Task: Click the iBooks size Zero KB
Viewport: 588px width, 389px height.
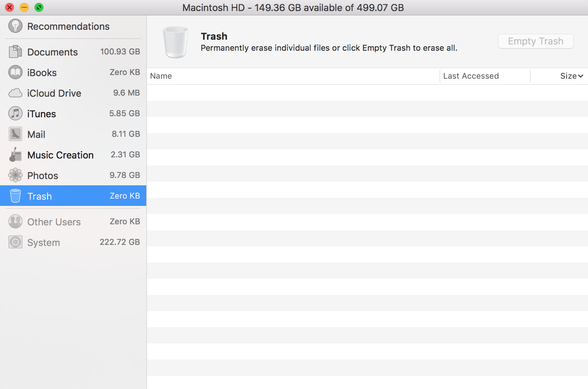Action: point(125,72)
